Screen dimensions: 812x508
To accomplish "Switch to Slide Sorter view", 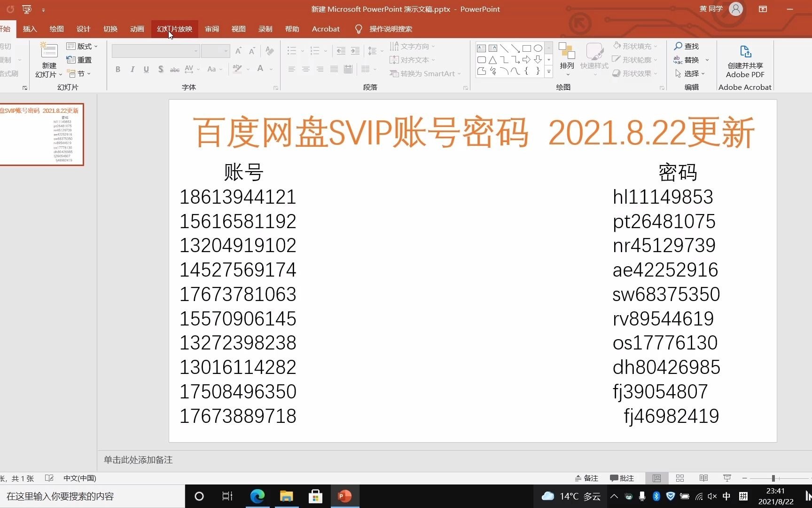I will [x=680, y=478].
